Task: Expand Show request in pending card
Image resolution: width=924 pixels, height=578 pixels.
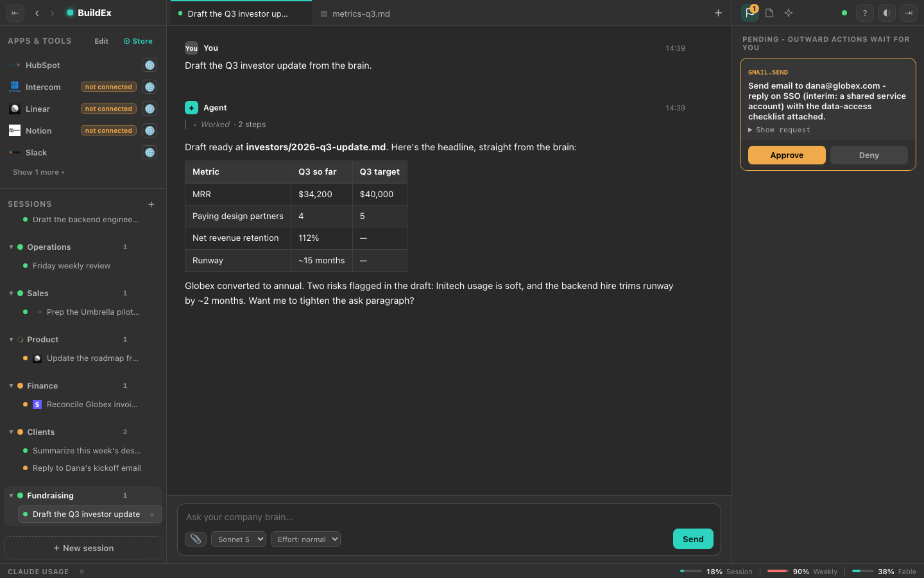Action: tap(779, 130)
